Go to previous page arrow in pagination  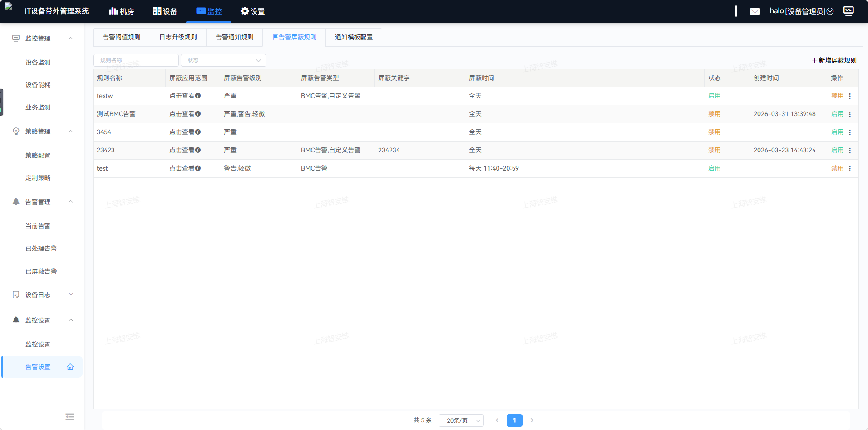[497, 420]
